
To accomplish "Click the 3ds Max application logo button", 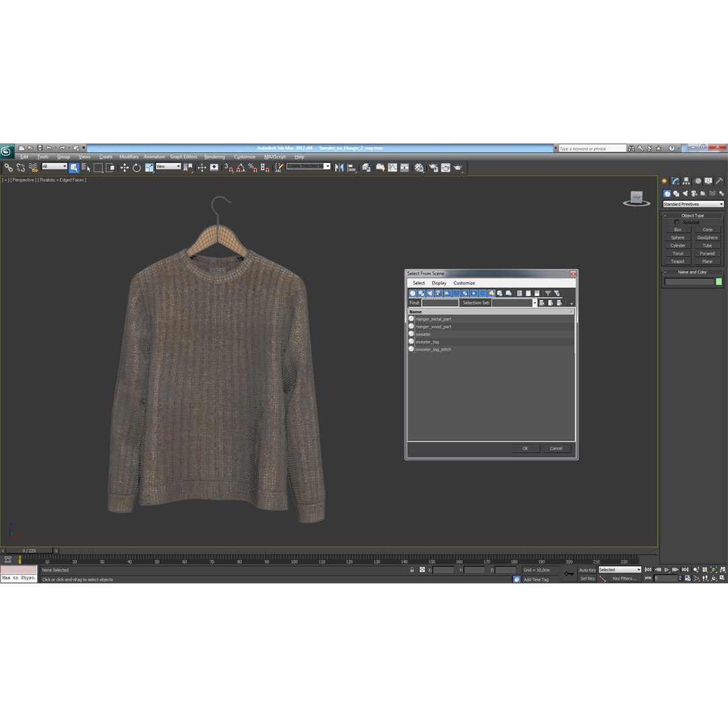I will (x=7, y=151).
